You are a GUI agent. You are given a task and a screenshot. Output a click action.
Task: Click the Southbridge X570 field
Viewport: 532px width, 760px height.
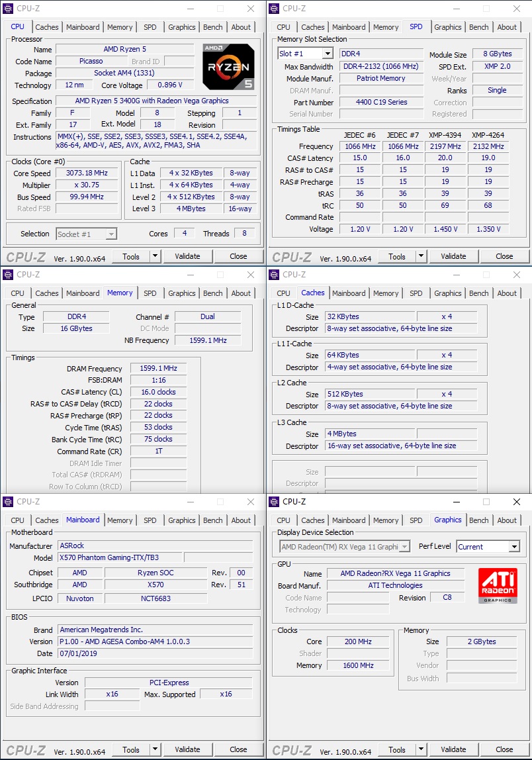(x=155, y=585)
